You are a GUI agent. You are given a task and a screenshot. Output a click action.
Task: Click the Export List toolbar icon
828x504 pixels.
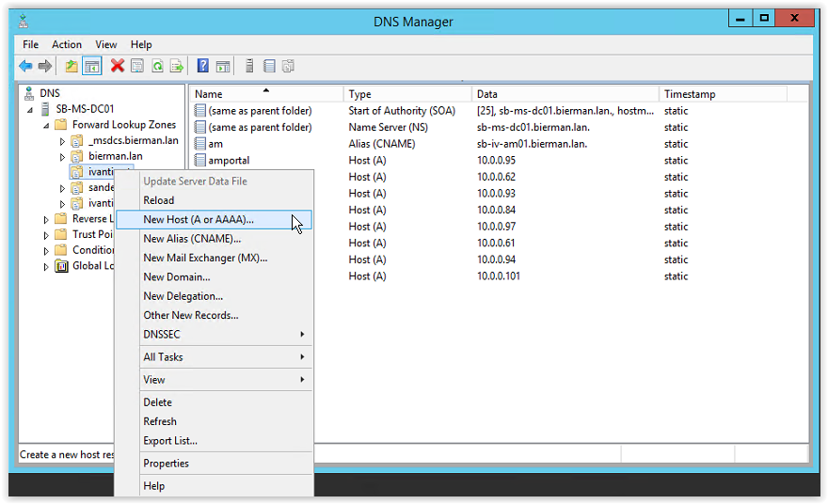pos(177,66)
